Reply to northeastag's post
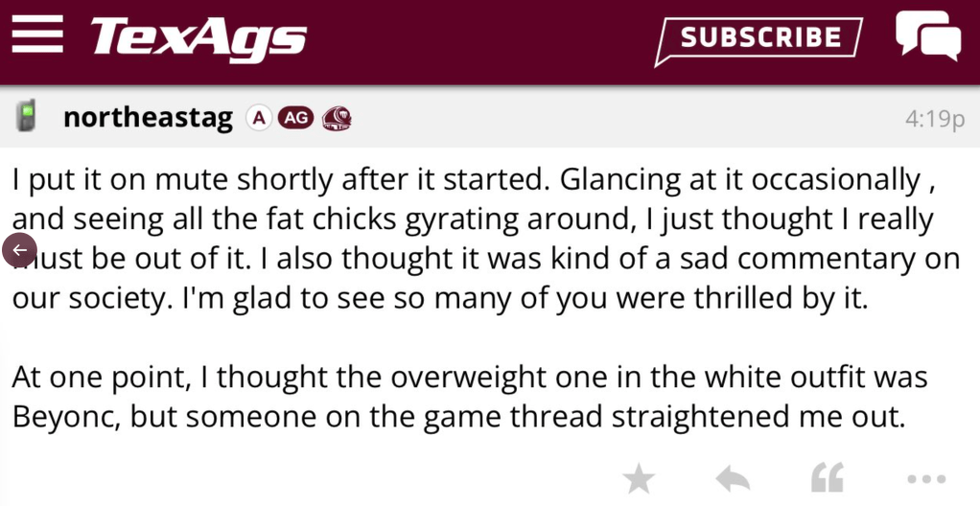 (733, 478)
